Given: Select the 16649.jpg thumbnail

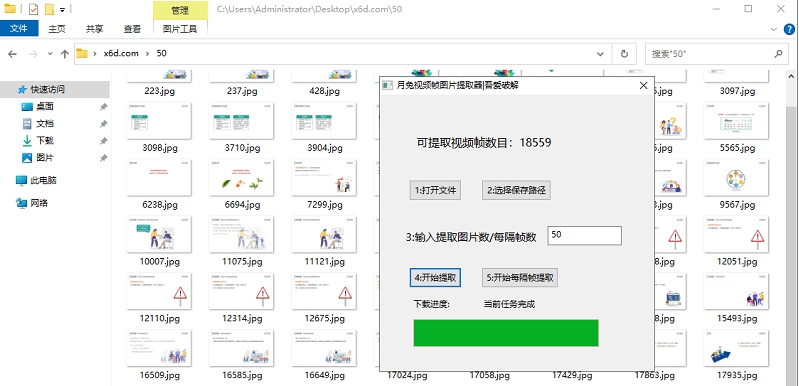Looking at the screenshot, I should click(x=324, y=348).
